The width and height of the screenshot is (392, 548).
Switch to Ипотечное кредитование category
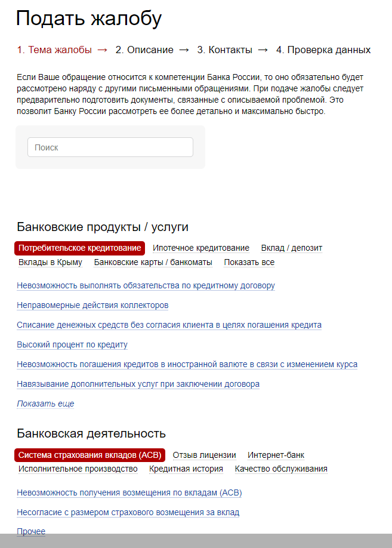(201, 248)
